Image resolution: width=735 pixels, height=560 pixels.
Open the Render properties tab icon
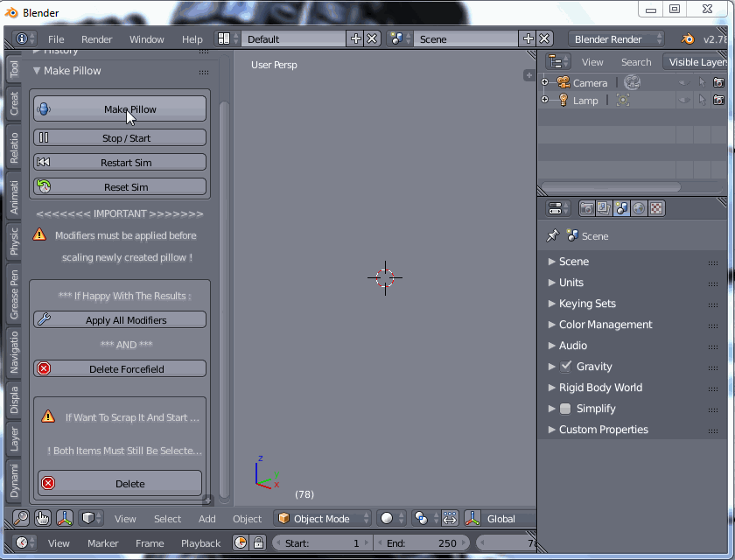tap(587, 208)
